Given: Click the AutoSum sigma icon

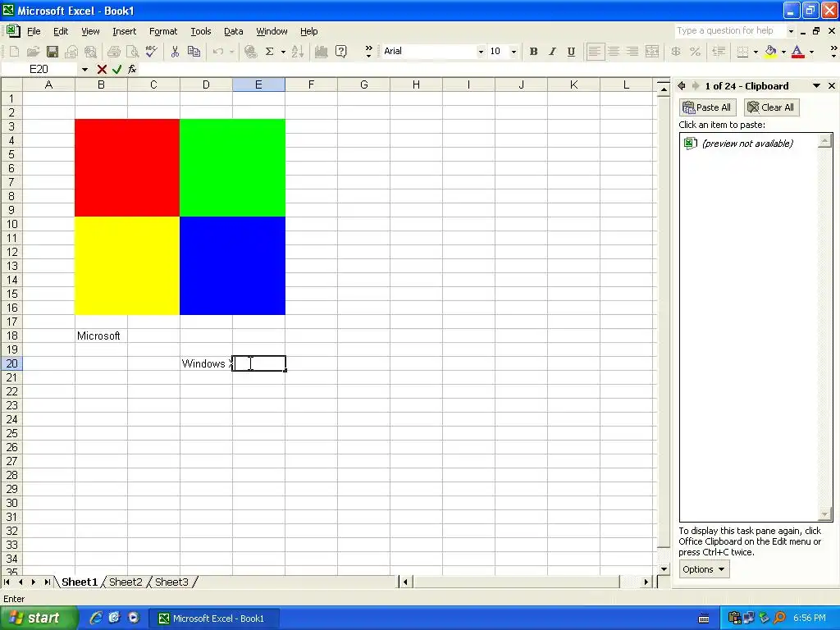Looking at the screenshot, I should pos(270,52).
